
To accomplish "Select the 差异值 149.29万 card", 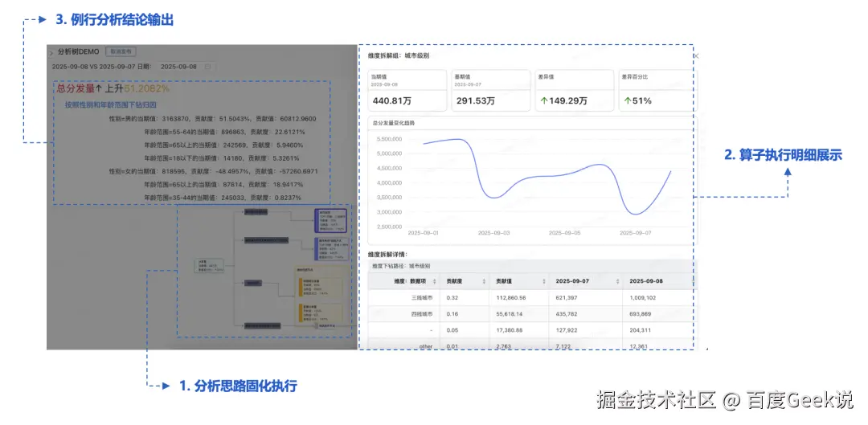I will coord(574,90).
